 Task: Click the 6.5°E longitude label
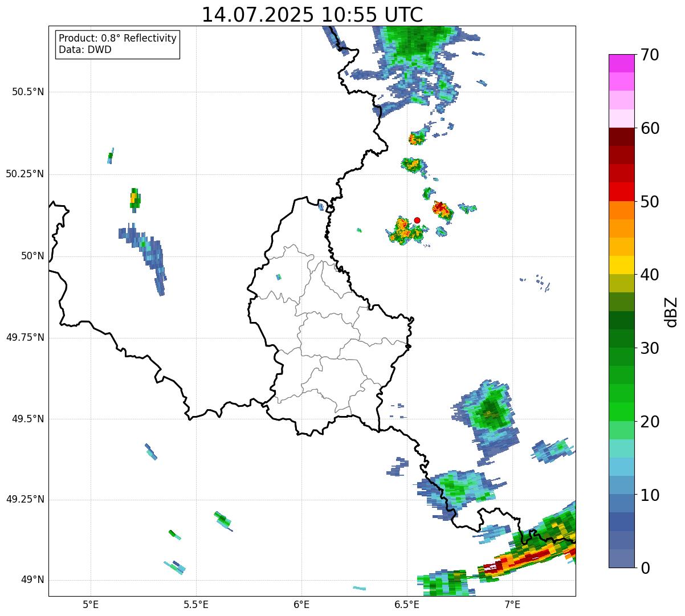pos(407,604)
